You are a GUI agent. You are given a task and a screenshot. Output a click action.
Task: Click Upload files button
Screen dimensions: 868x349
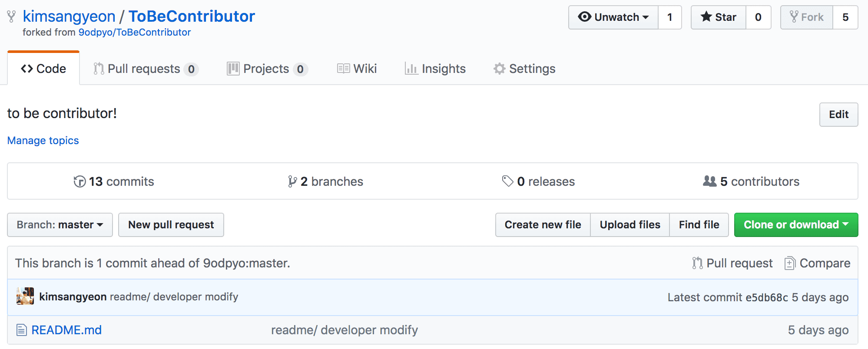pos(630,225)
